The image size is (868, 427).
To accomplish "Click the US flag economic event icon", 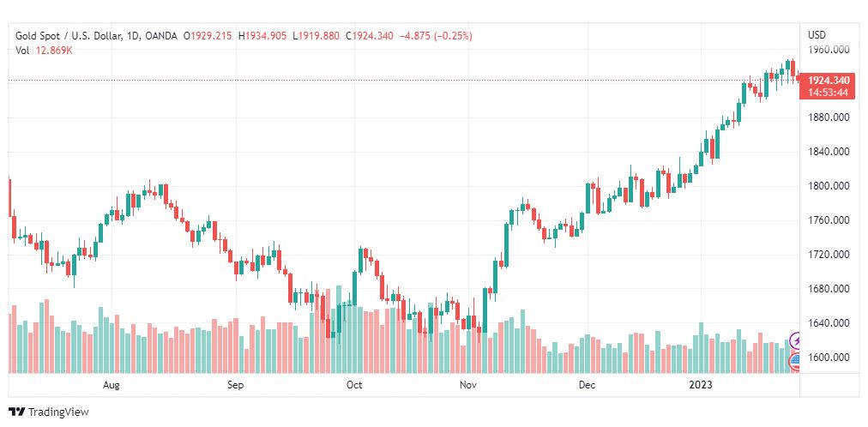I will point(795,361).
